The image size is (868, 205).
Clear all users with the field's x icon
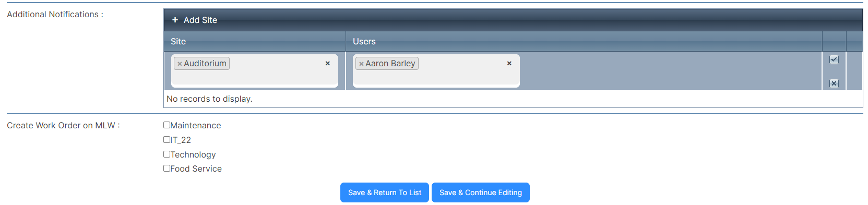pos(509,63)
